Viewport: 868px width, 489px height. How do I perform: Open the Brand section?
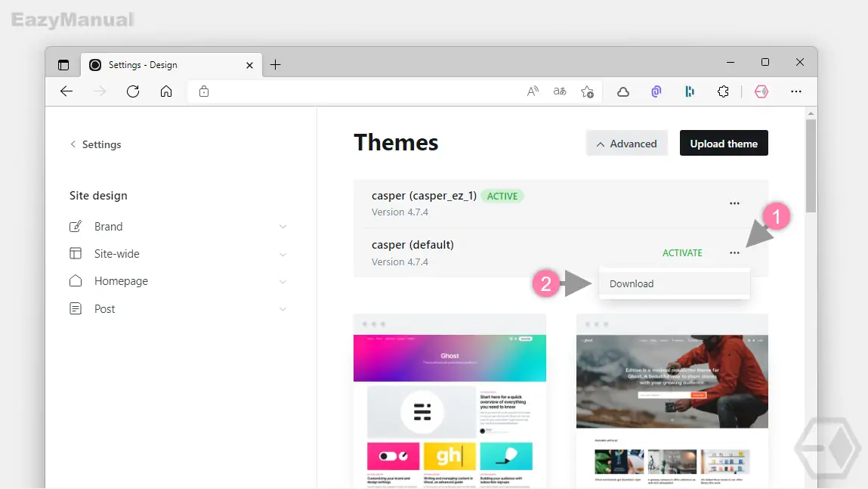pos(177,227)
